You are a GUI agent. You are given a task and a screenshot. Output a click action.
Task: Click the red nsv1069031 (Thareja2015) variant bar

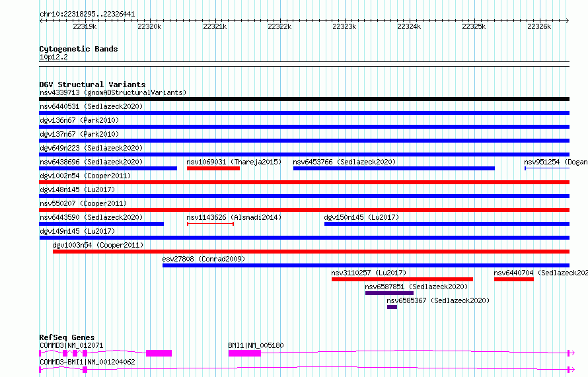click(x=213, y=168)
